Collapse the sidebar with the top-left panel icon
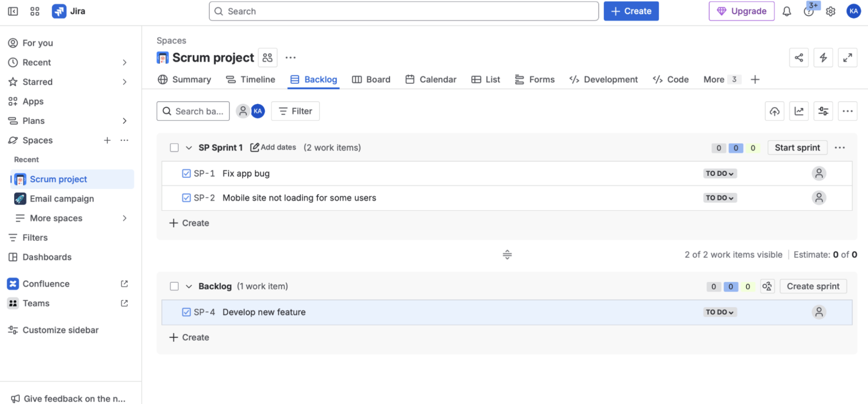 tap(13, 12)
